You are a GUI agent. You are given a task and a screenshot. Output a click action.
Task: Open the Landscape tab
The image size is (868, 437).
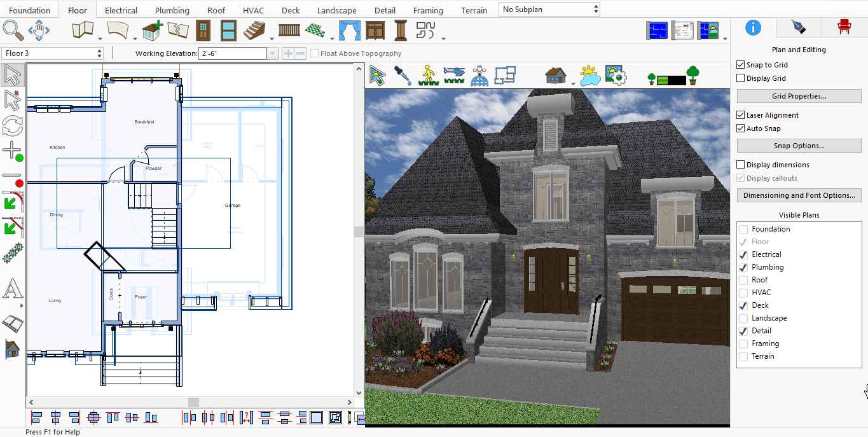tap(336, 10)
